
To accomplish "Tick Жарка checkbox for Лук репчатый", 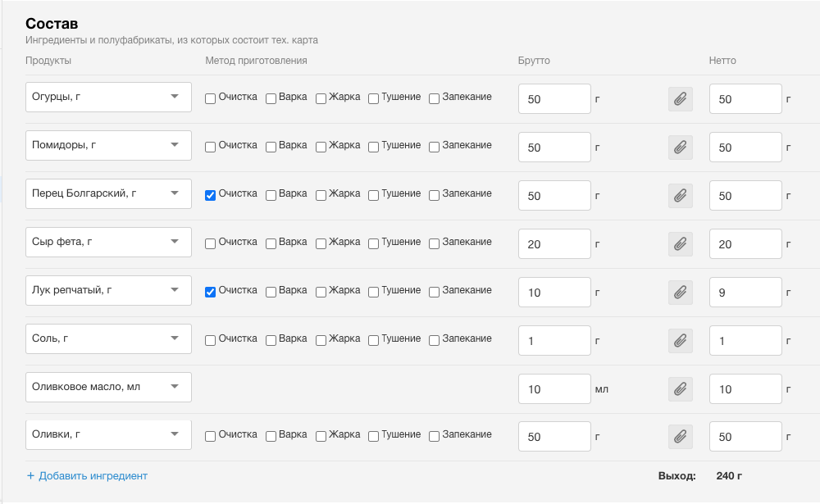I will 321,292.
